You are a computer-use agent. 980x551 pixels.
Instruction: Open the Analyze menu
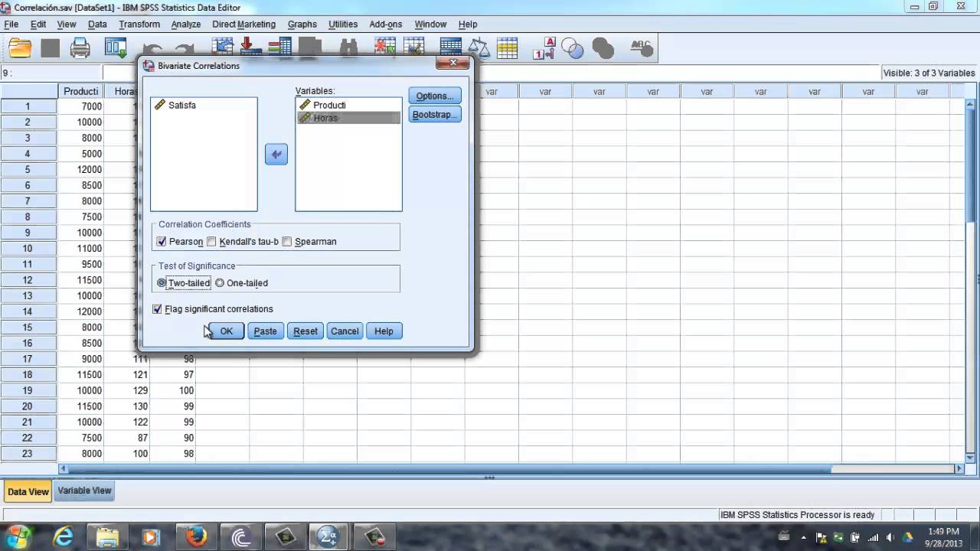(185, 24)
